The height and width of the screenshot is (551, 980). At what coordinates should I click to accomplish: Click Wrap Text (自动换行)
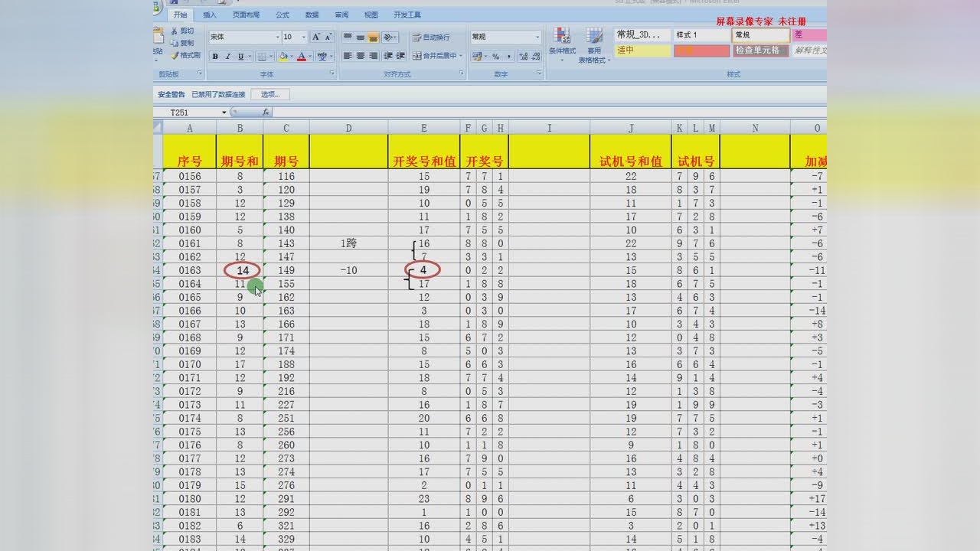click(431, 37)
